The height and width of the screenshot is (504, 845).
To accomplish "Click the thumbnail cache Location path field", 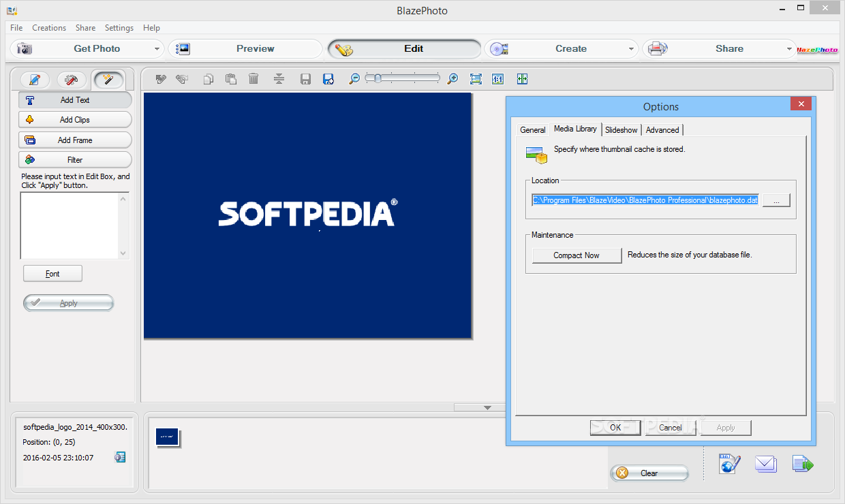I will [645, 200].
